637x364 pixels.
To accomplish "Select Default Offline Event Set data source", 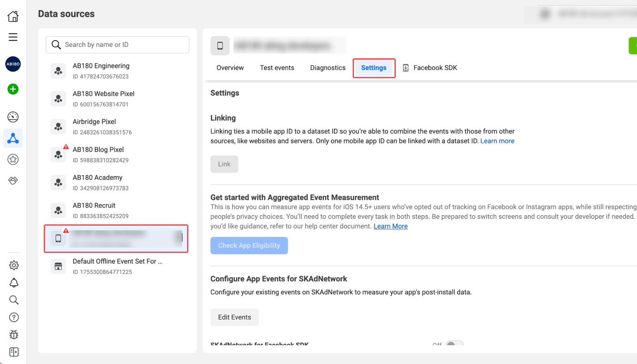I will click(117, 266).
